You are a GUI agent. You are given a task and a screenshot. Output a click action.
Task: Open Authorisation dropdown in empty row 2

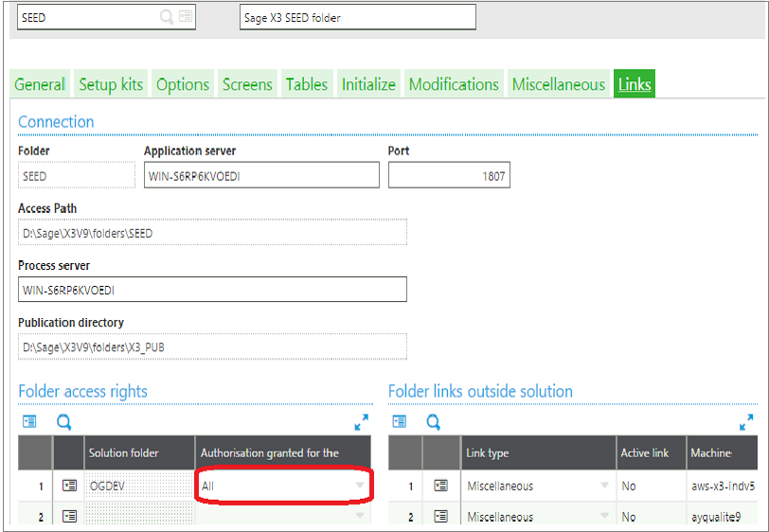click(x=360, y=515)
